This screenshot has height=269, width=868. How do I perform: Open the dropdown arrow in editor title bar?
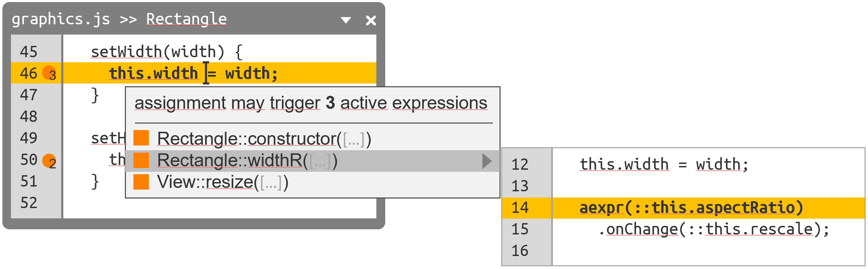[346, 21]
